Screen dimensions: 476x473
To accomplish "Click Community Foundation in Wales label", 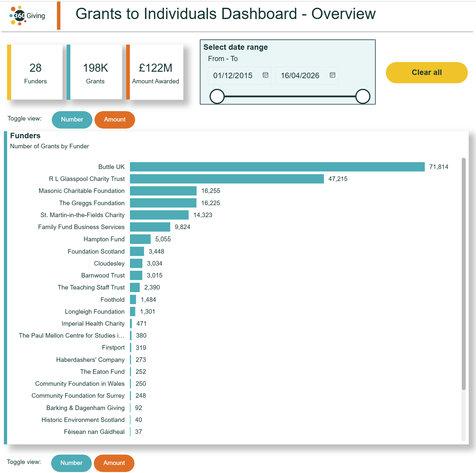I will click(x=80, y=384).
